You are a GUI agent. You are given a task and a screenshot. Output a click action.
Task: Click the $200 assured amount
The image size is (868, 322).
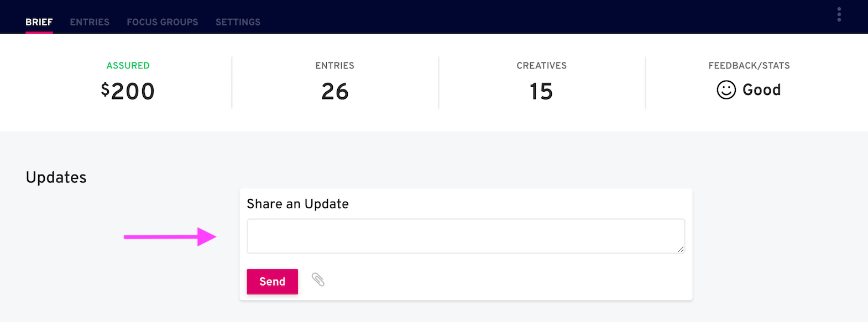click(128, 91)
